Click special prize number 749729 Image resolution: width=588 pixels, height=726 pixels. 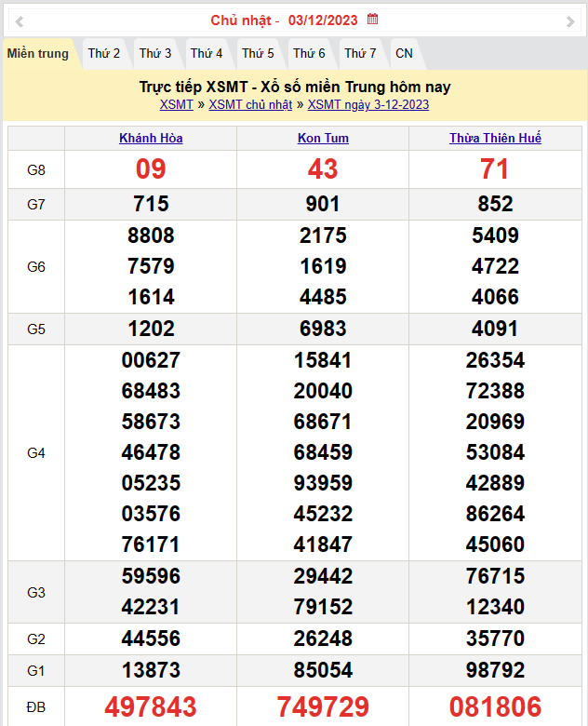[323, 707]
